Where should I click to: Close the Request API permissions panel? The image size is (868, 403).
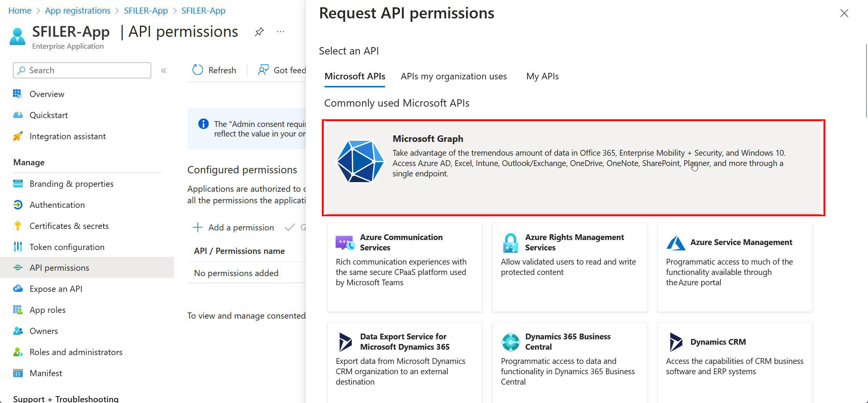click(844, 13)
